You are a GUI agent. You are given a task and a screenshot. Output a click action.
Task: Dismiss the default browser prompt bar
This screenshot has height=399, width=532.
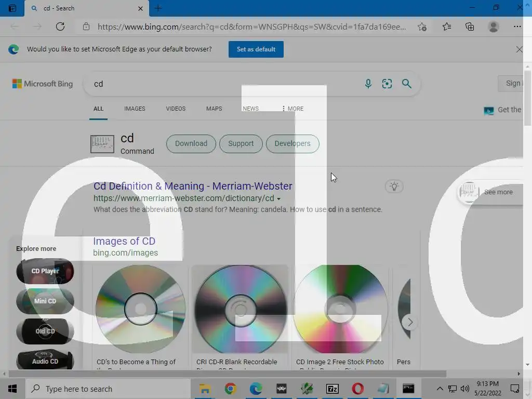pyautogui.click(x=519, y=49)
